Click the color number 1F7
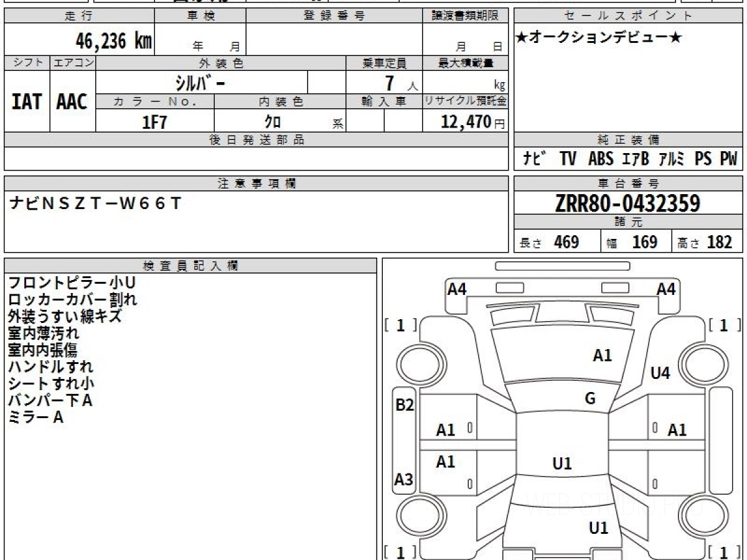 [x=155, y=122]
